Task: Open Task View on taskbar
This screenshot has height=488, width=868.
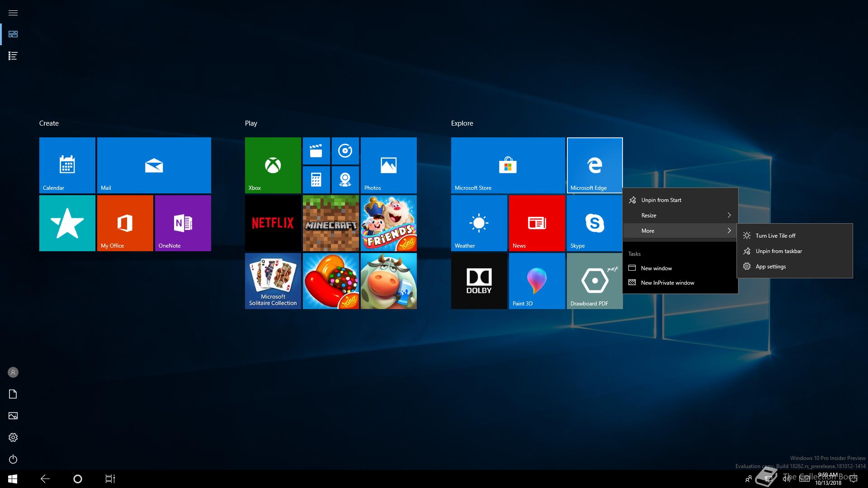Action: click(110, 479)
